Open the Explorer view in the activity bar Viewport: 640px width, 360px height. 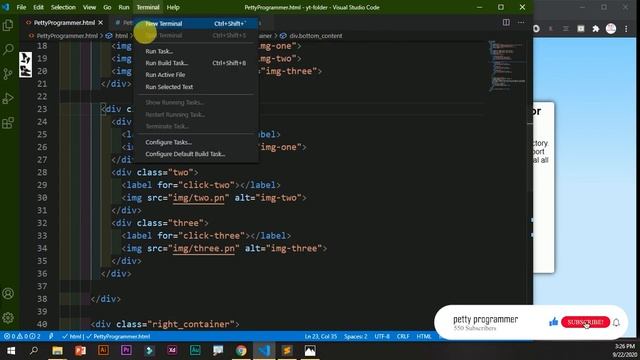(8, 25)
